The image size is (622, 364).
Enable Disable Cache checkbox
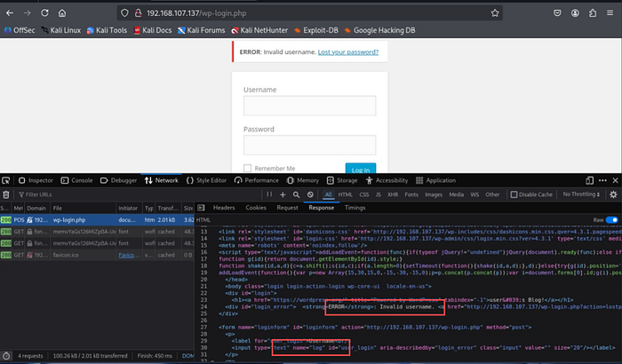tap(514, 194)
